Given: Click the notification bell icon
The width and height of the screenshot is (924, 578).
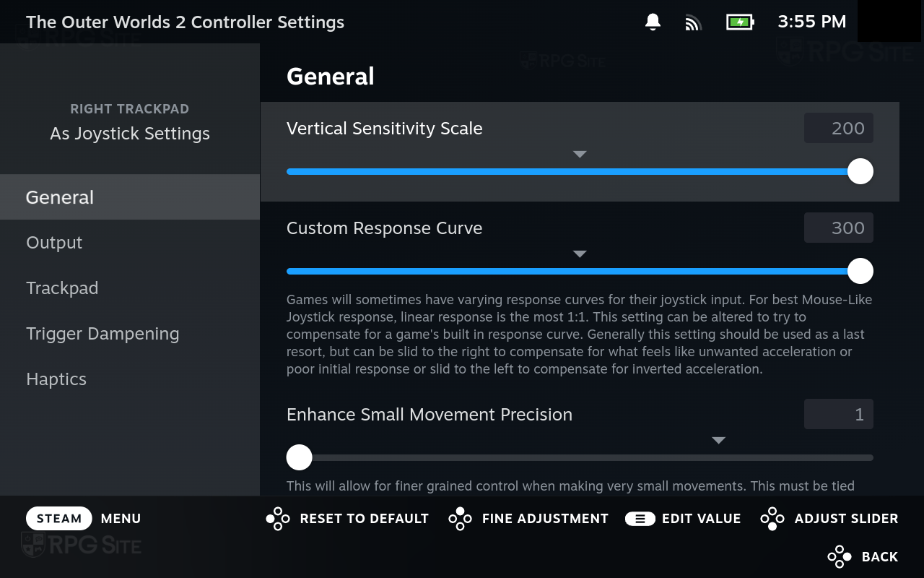Looking at the screenshot, I should pyautogui.click(x=653, y=22).
